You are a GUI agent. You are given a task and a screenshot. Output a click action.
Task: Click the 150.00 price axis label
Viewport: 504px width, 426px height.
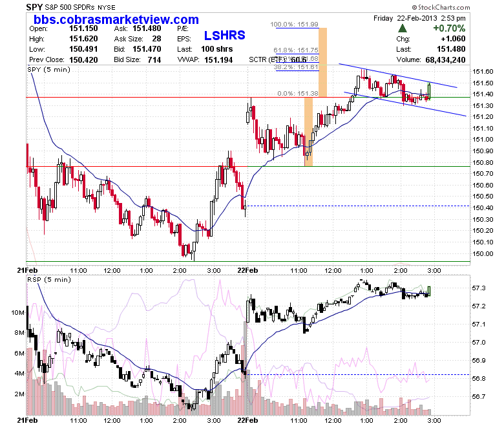tap(483, 253)
